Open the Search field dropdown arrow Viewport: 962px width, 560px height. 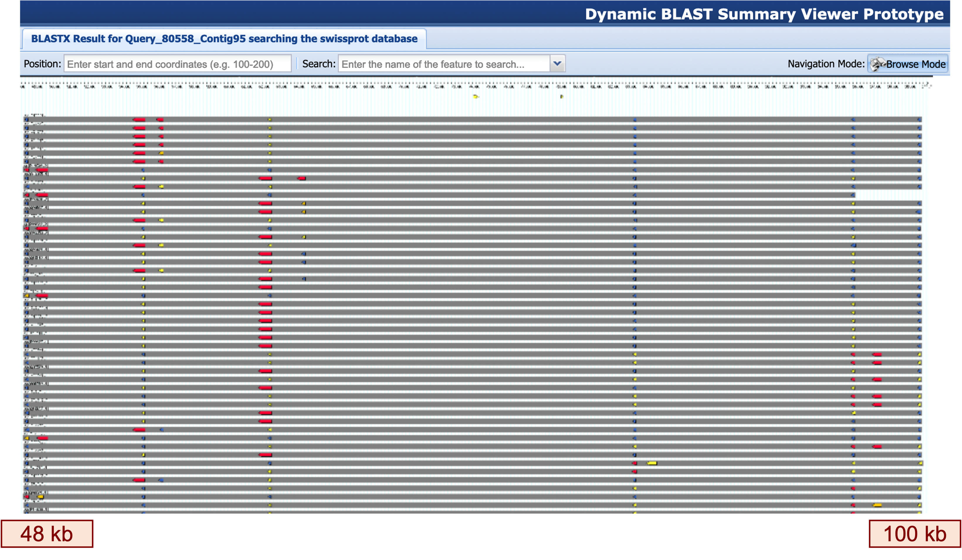point(557,64)
